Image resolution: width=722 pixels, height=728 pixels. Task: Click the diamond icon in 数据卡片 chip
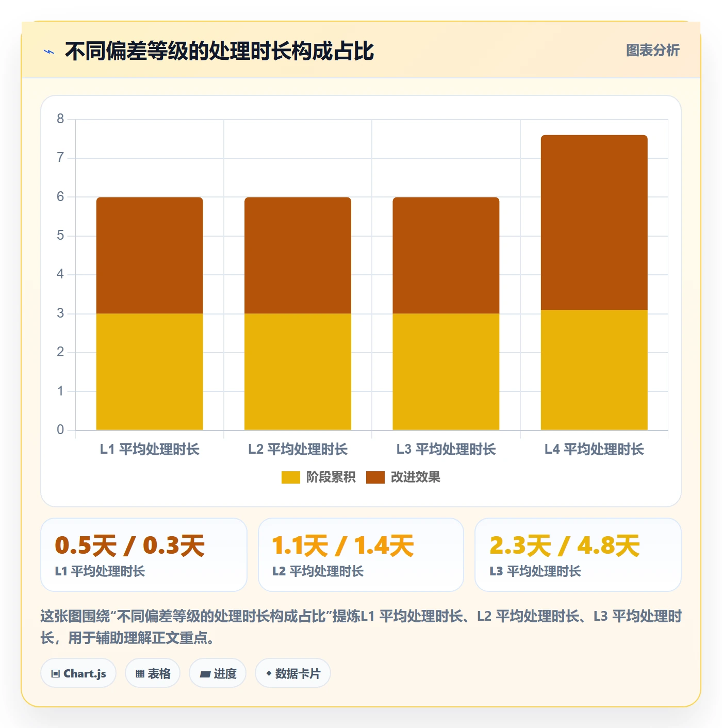269,673
